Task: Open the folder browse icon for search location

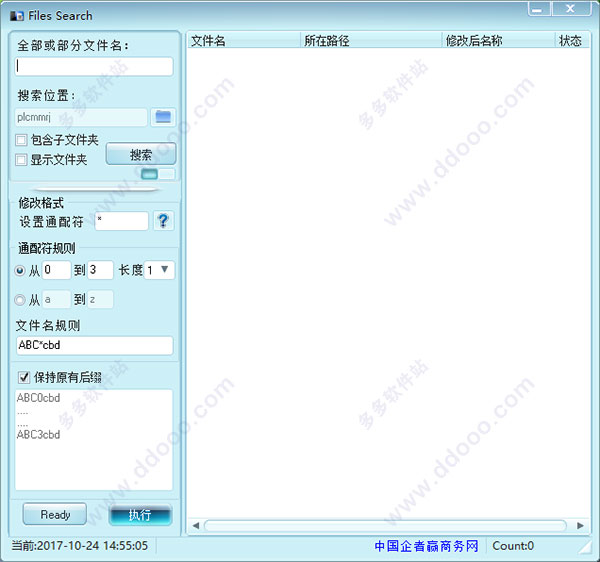Action: (163, 117)
